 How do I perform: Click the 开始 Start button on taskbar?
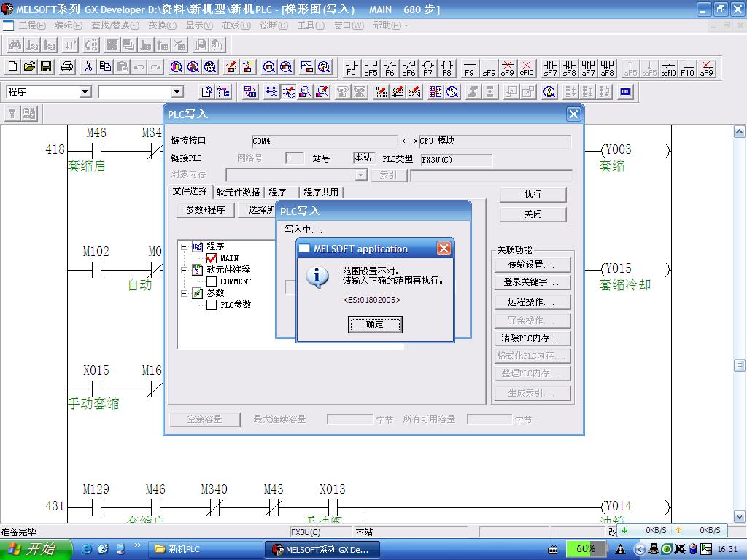[35, 549]
